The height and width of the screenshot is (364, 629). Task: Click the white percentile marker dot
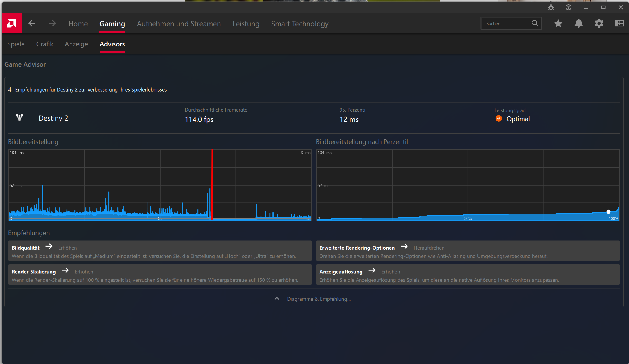pyautogui.click(x=608, y=212)
